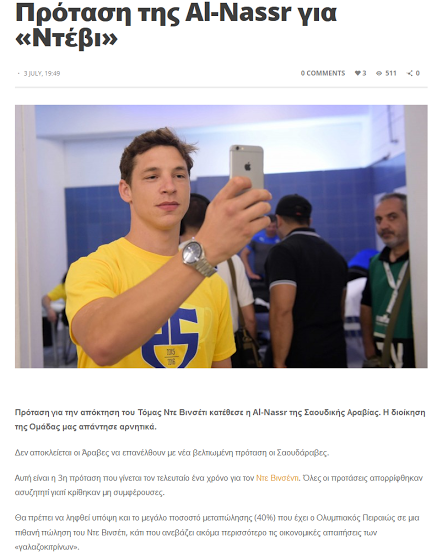
Task: Click the blue crest on yellow shirt
Action: click(170, 338)
